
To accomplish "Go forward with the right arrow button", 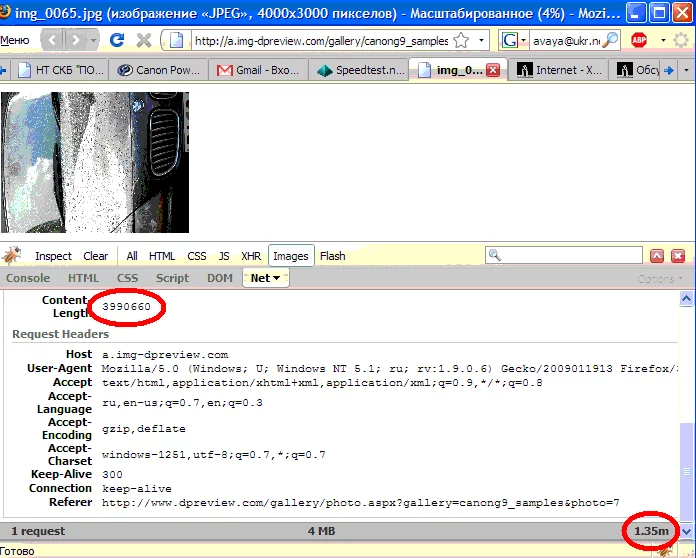I will tap(76, 40).
